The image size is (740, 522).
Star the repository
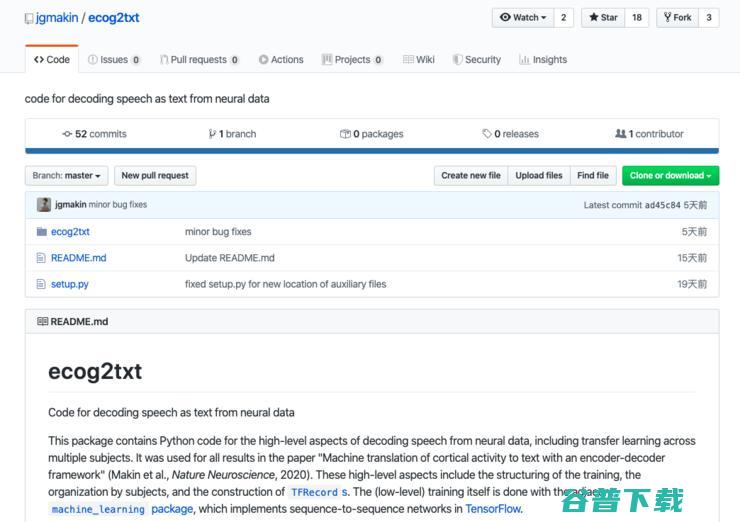pyautogui.click(x=603, y=17)
